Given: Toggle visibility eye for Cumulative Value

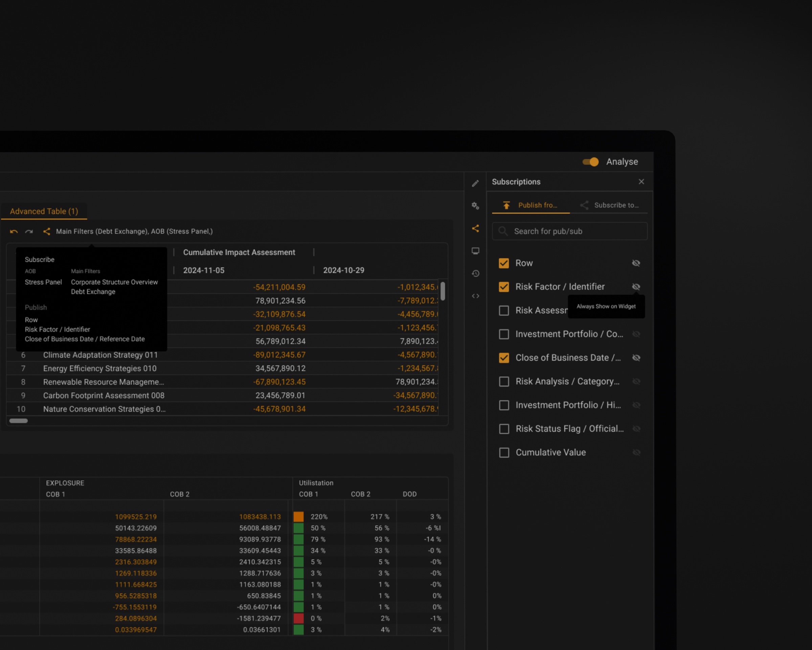Looking at the screenshot, I should [x=636, y=453].
